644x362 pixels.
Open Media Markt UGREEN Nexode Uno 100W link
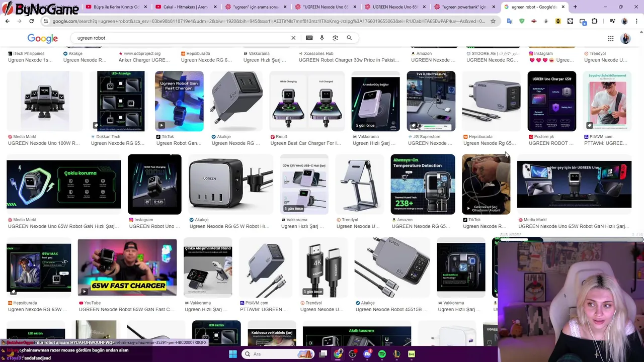(44, 143)
